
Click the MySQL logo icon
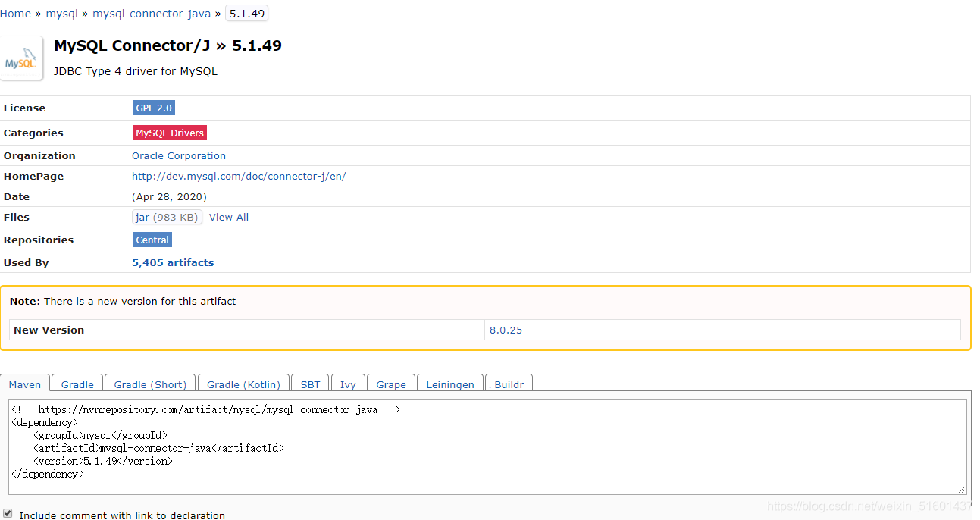pyautogui.click(x=21, y=58)
